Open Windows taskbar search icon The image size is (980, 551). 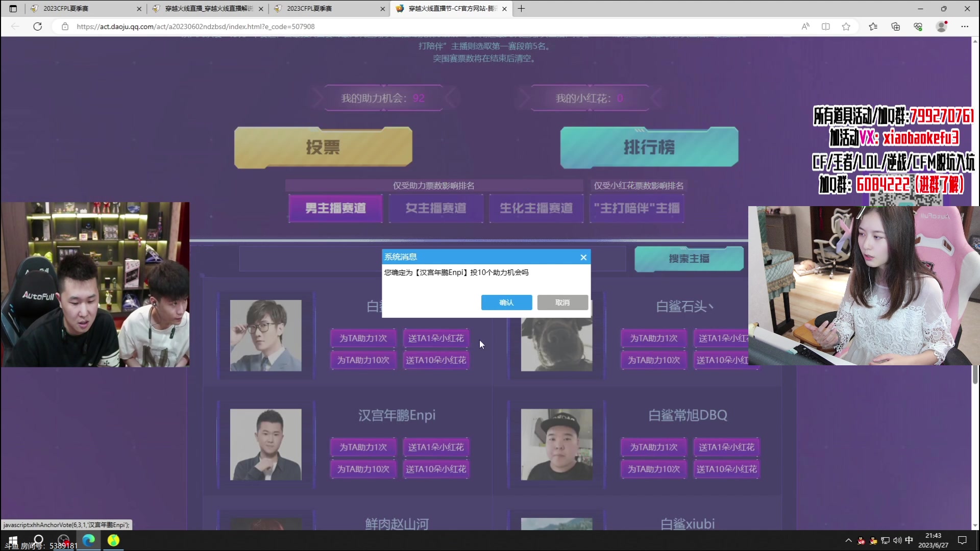click(x=38, y=540)
